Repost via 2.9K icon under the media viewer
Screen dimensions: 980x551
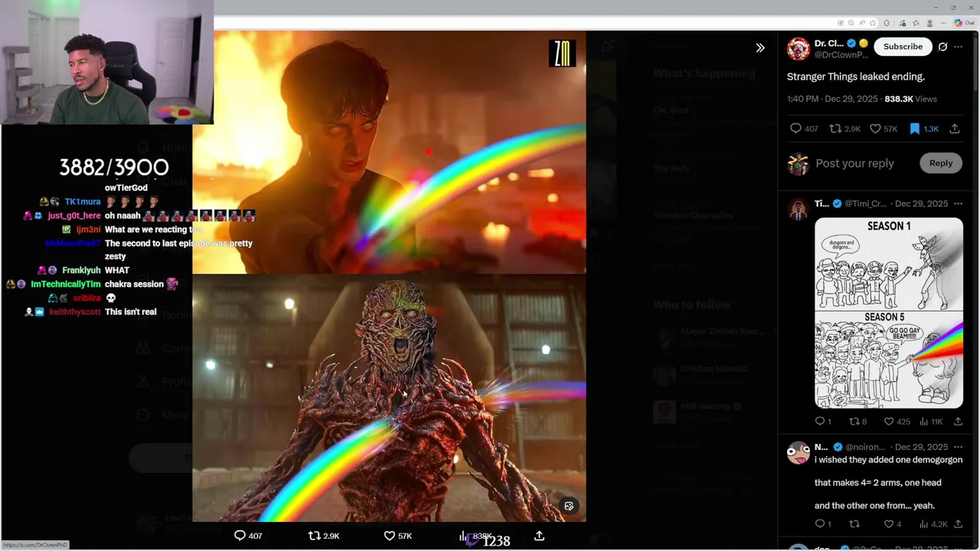coord(323,536)
